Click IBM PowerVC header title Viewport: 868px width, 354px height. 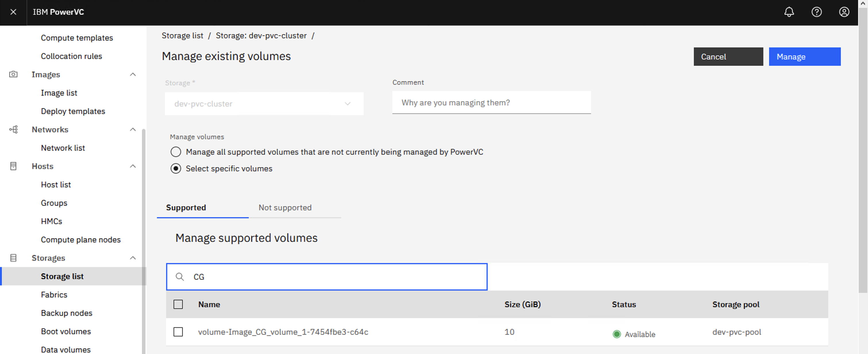pyautogui.click(x=58, y=12)
